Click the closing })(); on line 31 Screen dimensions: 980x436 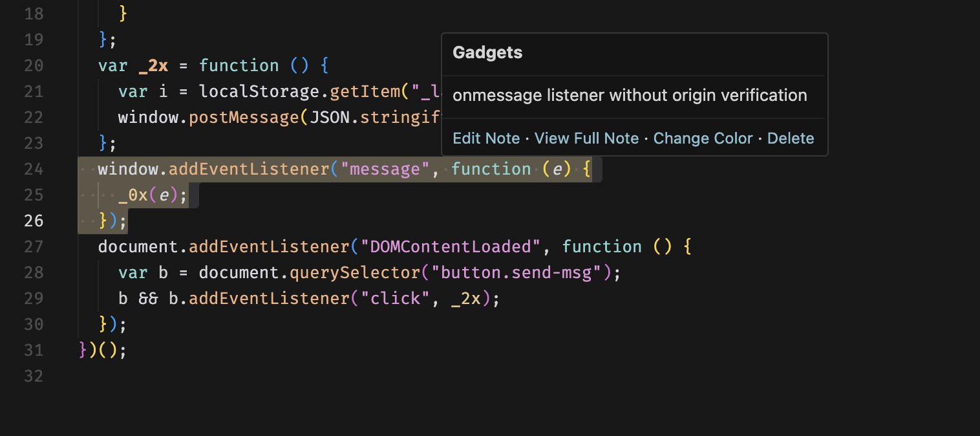click(x=103, y=350)
